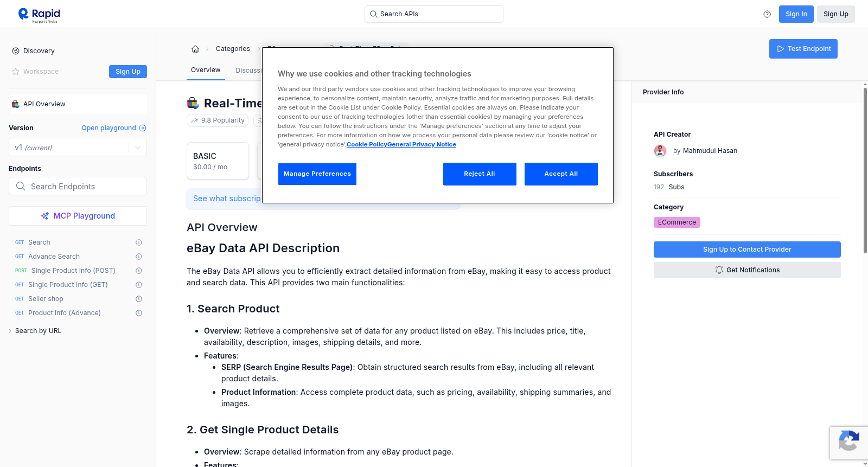Click the reCAPTCHA badge

(848, 443)
